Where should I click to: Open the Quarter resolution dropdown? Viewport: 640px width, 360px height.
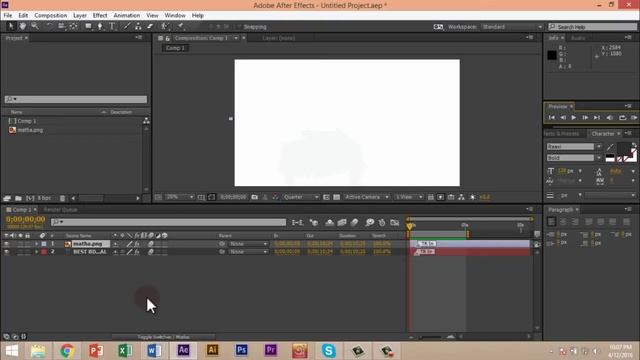pos(300,197)
